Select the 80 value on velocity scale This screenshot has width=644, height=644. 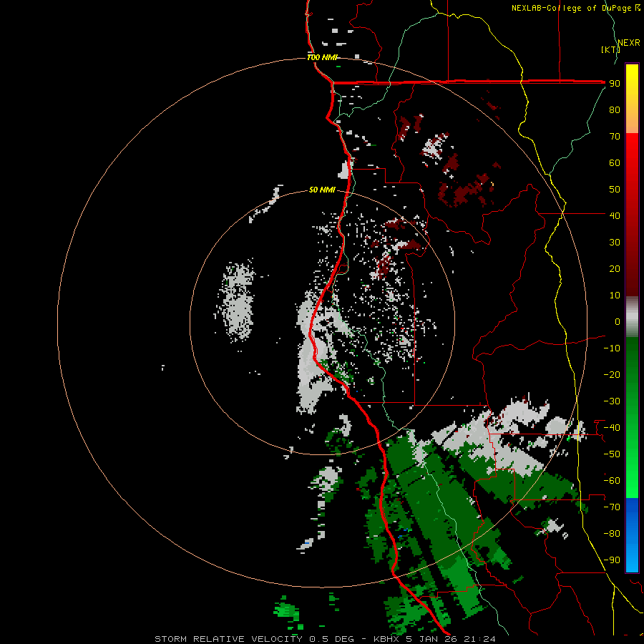coord(615,109)
